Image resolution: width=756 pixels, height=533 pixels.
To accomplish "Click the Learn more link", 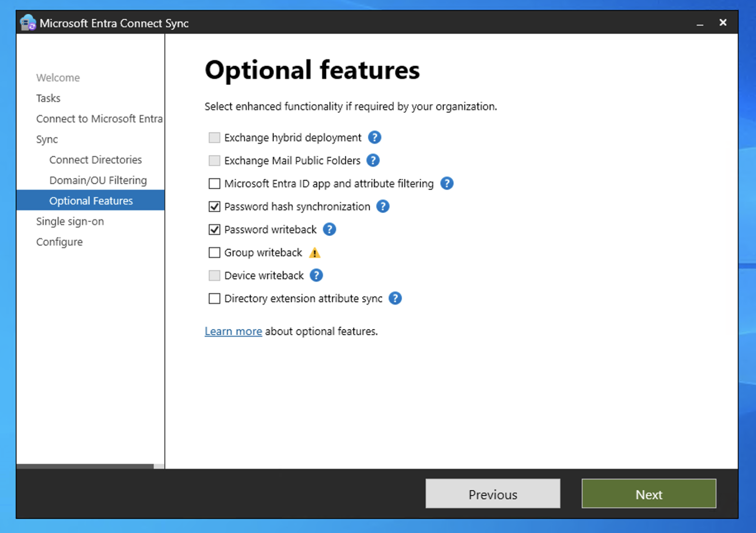I will [x=233, y=331].
